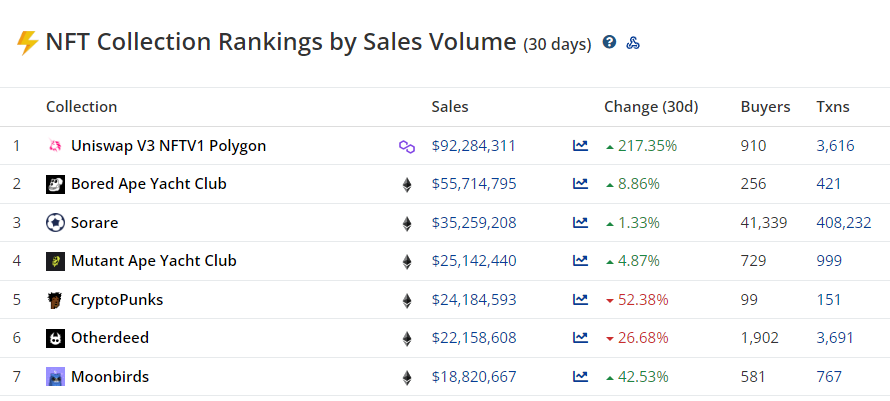Click the Mutant Ape Yacht Club logo

pyautogui.click(x=56, y=262)
